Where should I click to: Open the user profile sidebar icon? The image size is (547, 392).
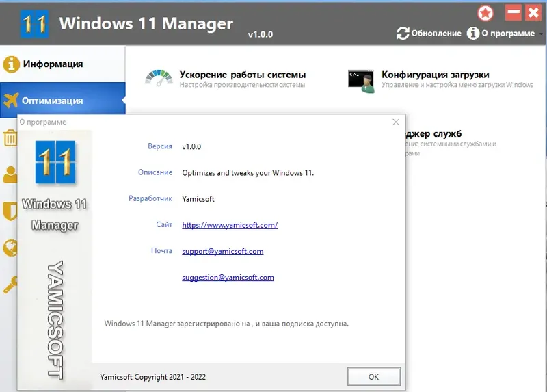tap(10, 174)
